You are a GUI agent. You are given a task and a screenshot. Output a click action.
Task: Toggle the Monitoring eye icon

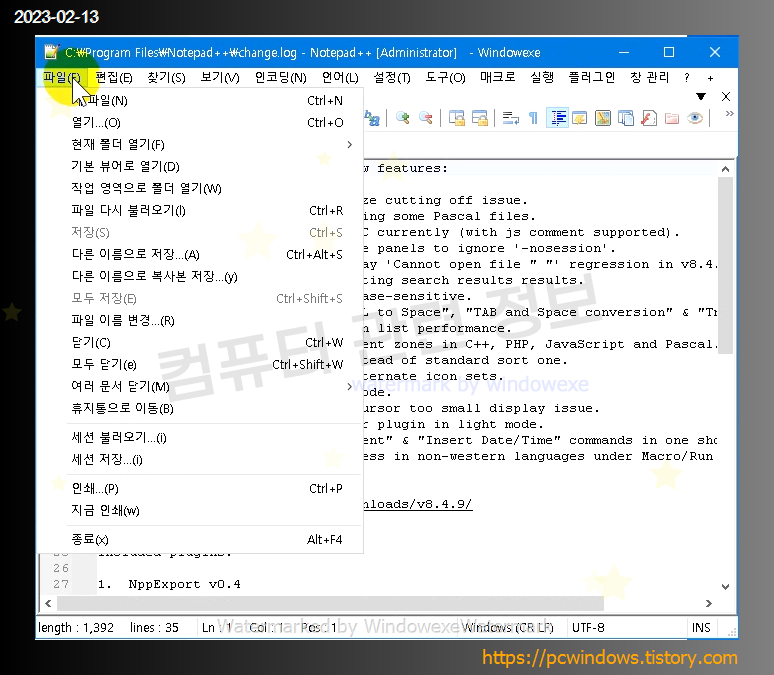pyautogui.click(x=695, y=119)
